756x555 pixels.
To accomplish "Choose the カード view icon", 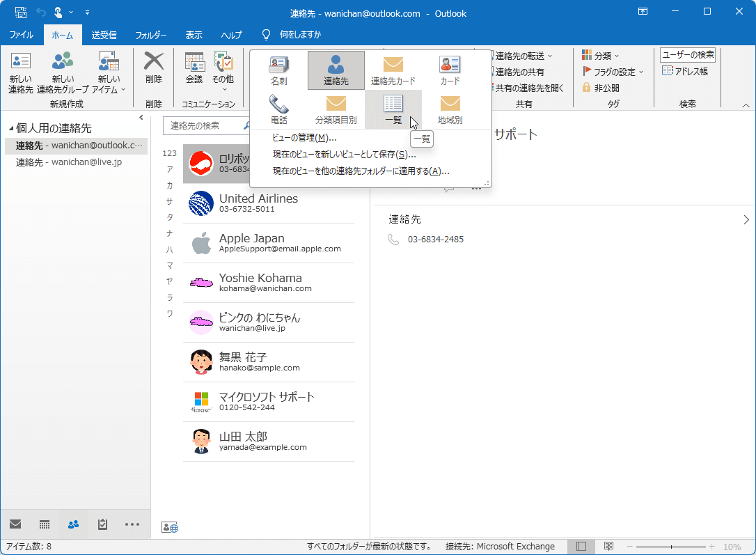I will click(450, 70).
